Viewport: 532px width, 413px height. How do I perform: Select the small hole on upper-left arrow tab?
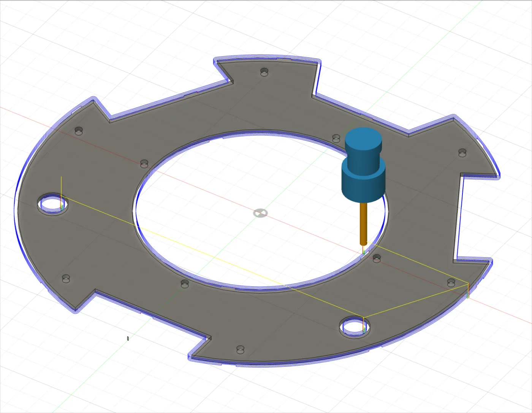(x=79, y=131)
